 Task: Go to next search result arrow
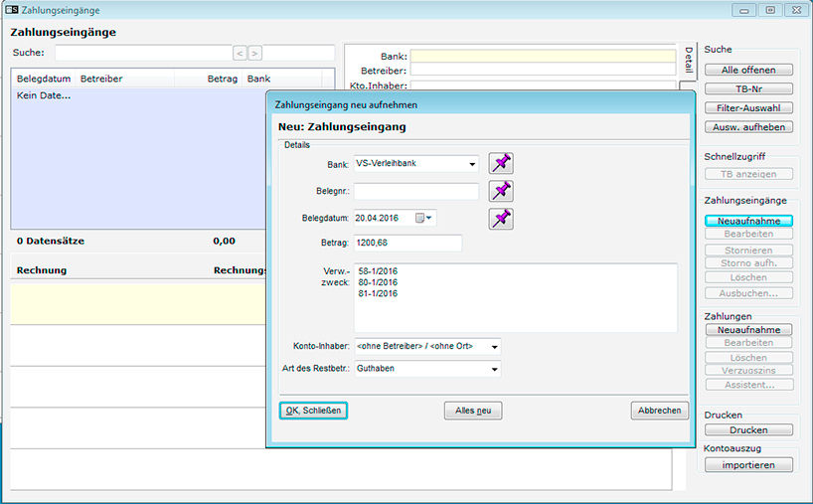tap(255, 53)
